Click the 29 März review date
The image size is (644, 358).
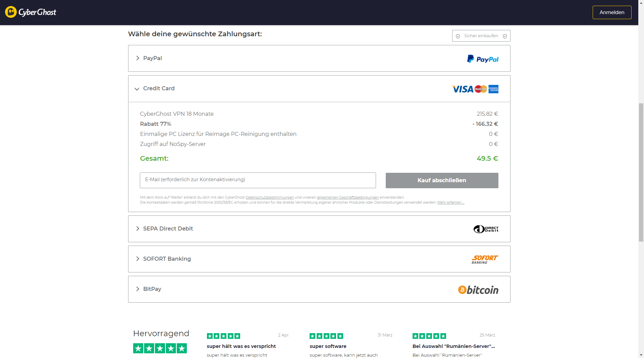point(487,335)
